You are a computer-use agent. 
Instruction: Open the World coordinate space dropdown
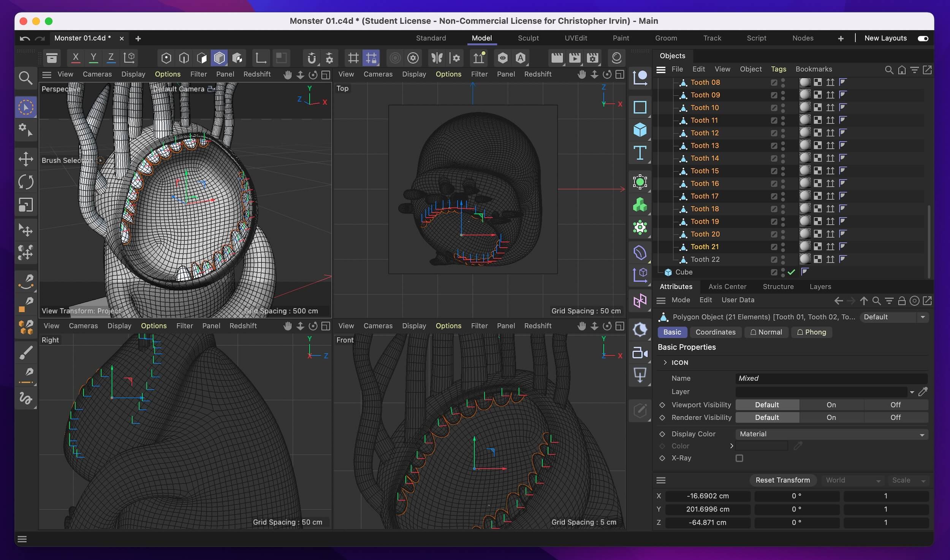852,480
